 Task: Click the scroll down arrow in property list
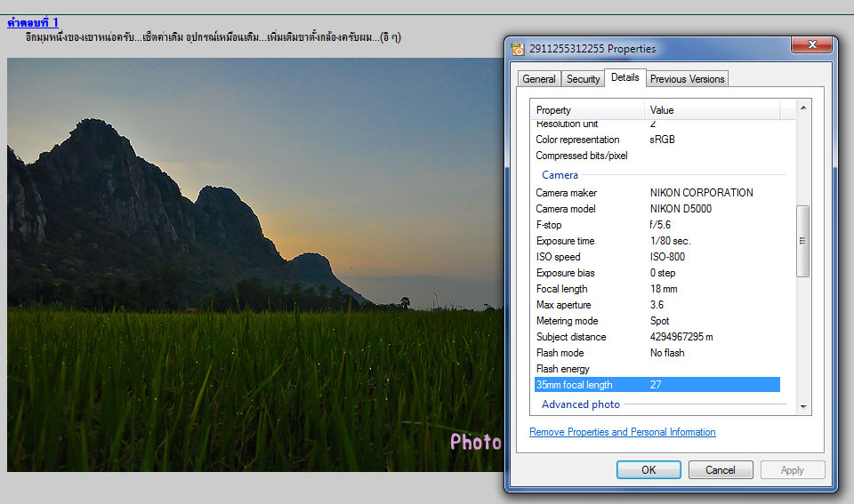(803, 406)
